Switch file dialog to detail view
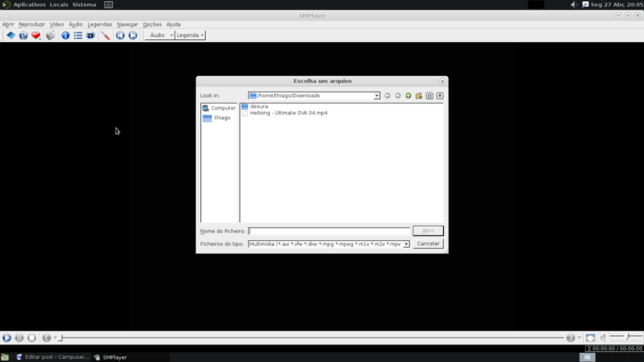Screen dimensions: 644x362 coord(440,96)
